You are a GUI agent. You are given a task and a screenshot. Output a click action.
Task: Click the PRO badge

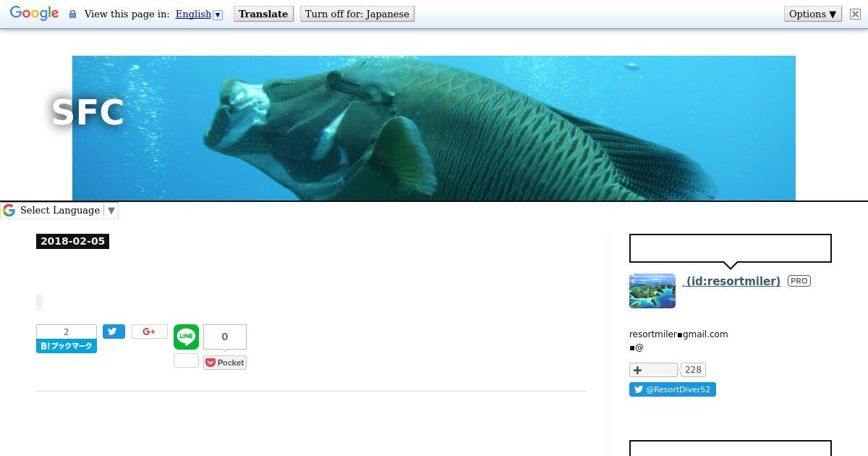click(x=799, y=281)
